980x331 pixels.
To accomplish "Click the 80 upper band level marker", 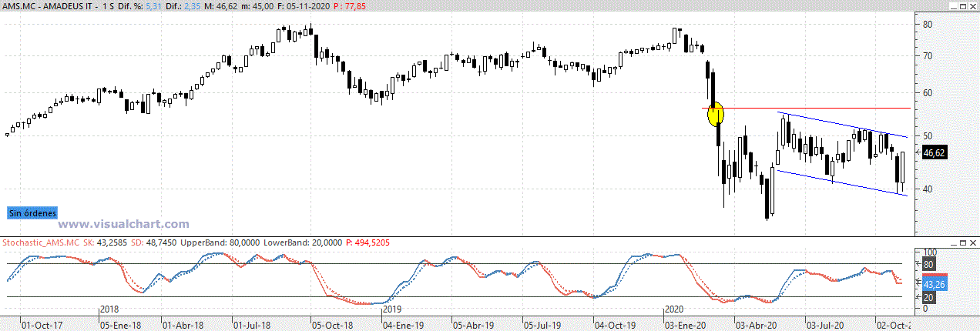I will tap(928, 264).
